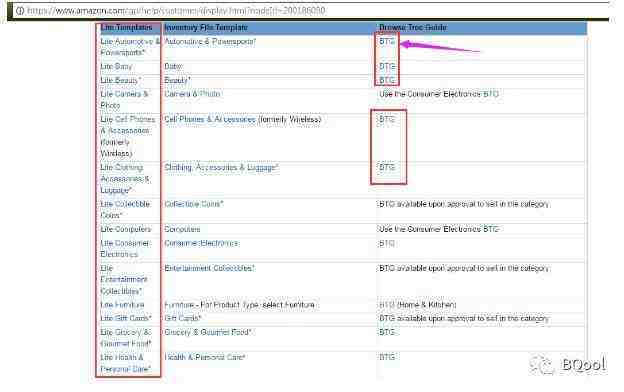
Task: Click 'Use the Consumer Electronics BTG' in Computers row
Action: 439,230
